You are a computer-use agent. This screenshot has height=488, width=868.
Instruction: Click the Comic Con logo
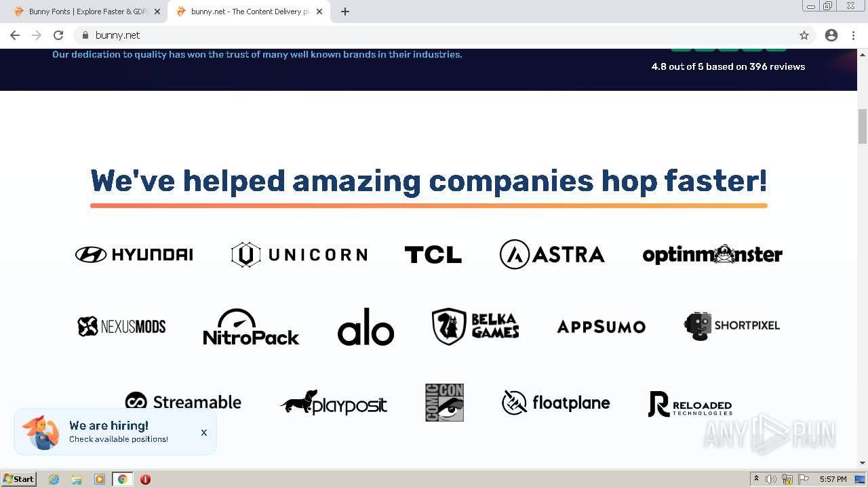[444, 403]
